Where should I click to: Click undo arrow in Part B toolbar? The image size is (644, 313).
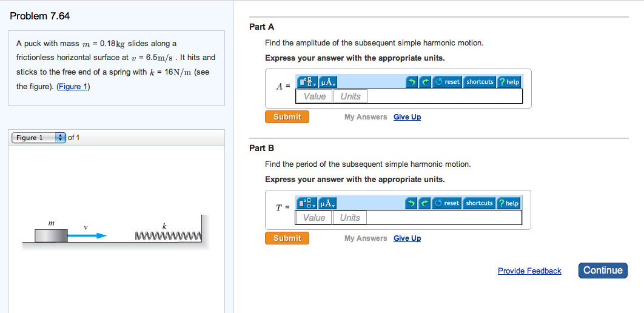click(x=412, y=203)
